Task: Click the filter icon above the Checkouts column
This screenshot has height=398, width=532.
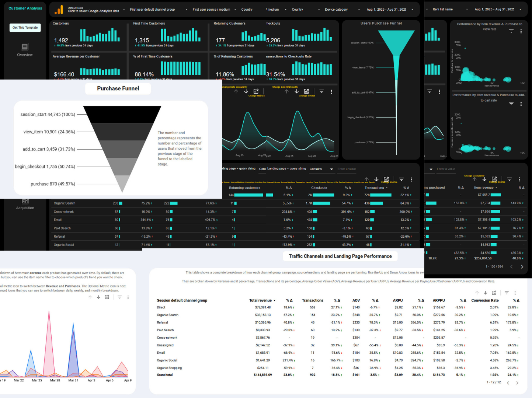Action: pos(402,179)
